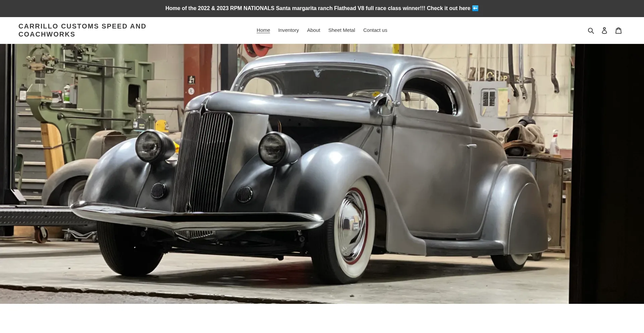The image size is (644, 333).
Task: Open the Inventory page
Action: 288,30
